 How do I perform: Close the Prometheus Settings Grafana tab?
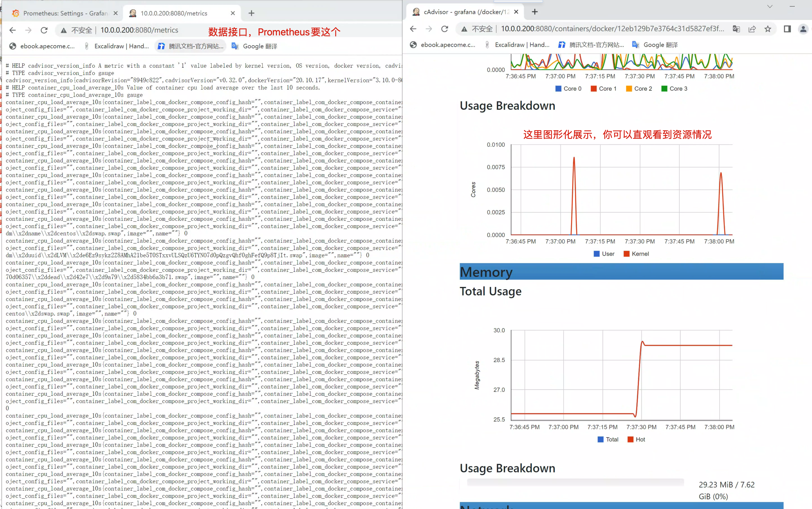point(115,13)
